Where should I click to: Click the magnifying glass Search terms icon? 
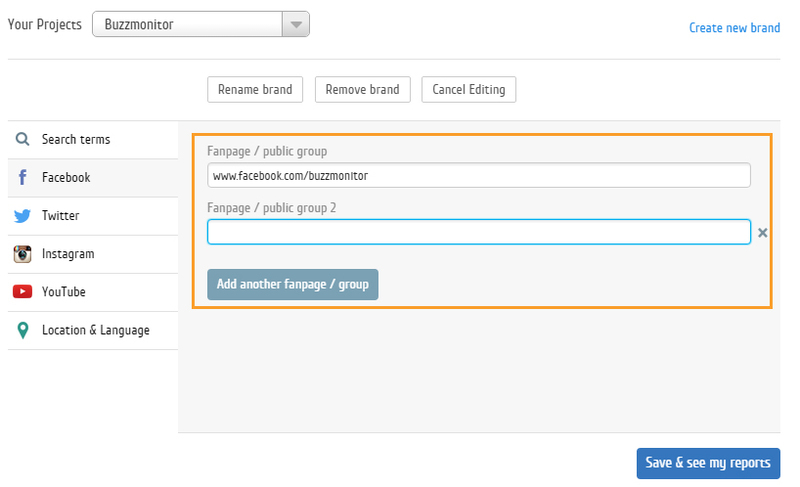pos(22,140)
